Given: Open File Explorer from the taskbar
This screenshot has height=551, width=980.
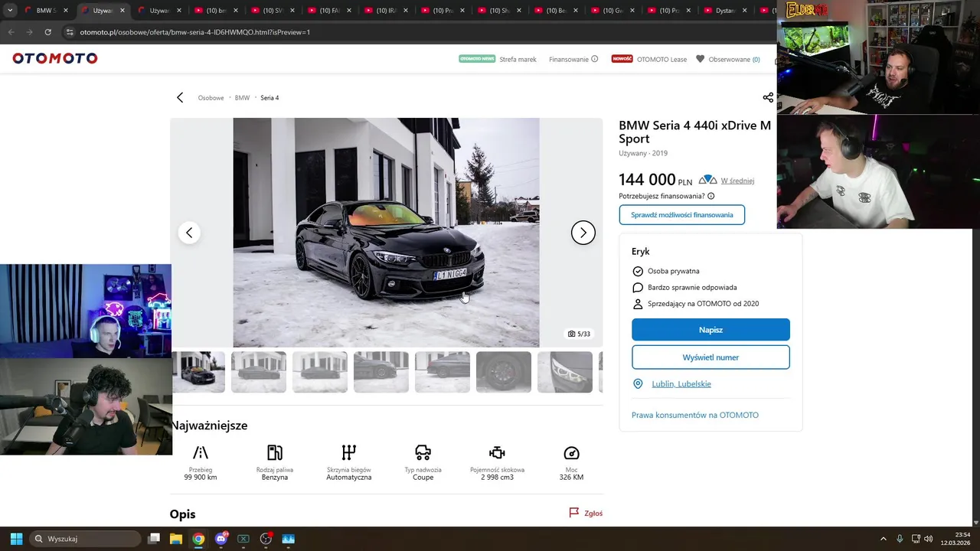Looking at the screenshot, I should point(175,539).
